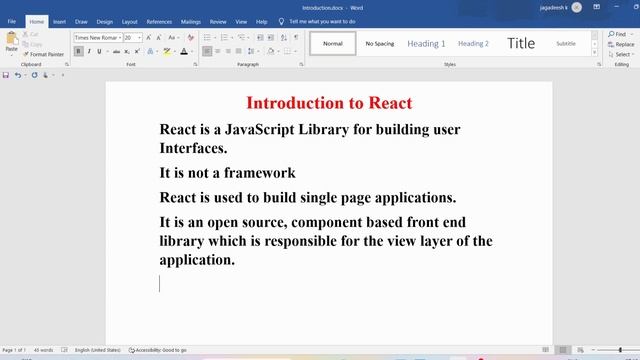Click the line spacing icon
The width and height of the screenshot is (640, 360).
click(251, 51)
